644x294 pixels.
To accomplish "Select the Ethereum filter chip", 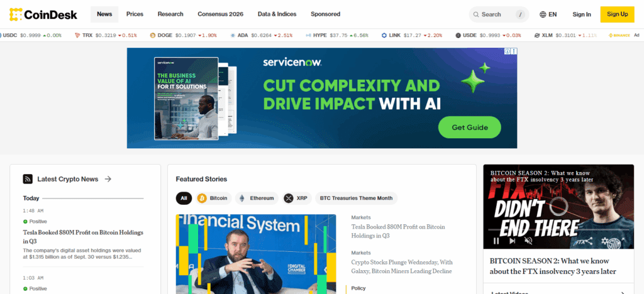I will pyautogui.click(x=257, y=198).
